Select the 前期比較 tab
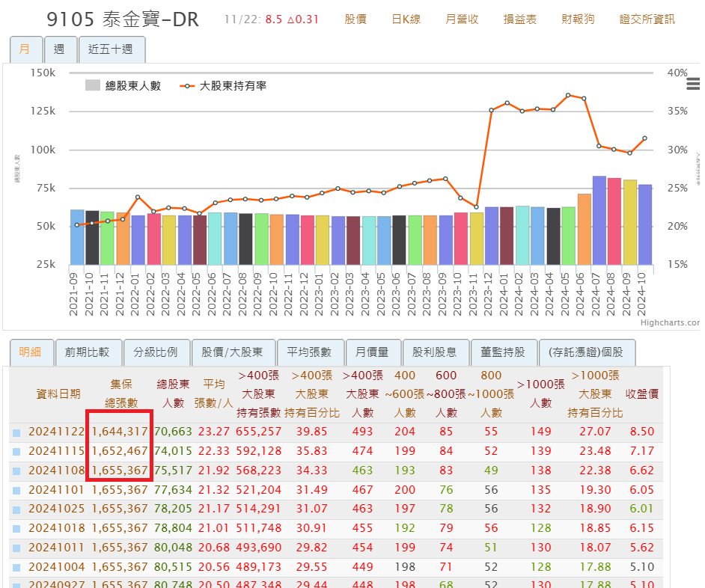Screen dimensions: 705x588 tap(87, 352)
